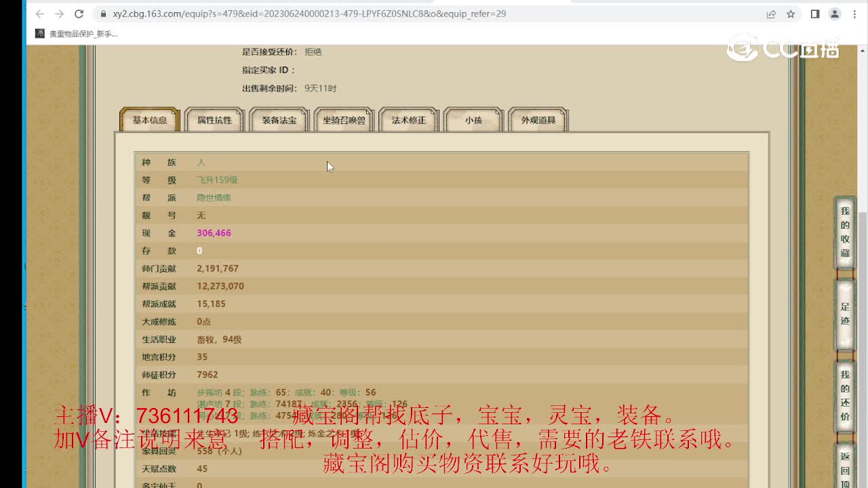Open 我的还价 in right sidebar
This screenshot has height=488, width=868.
coord(845,396)
